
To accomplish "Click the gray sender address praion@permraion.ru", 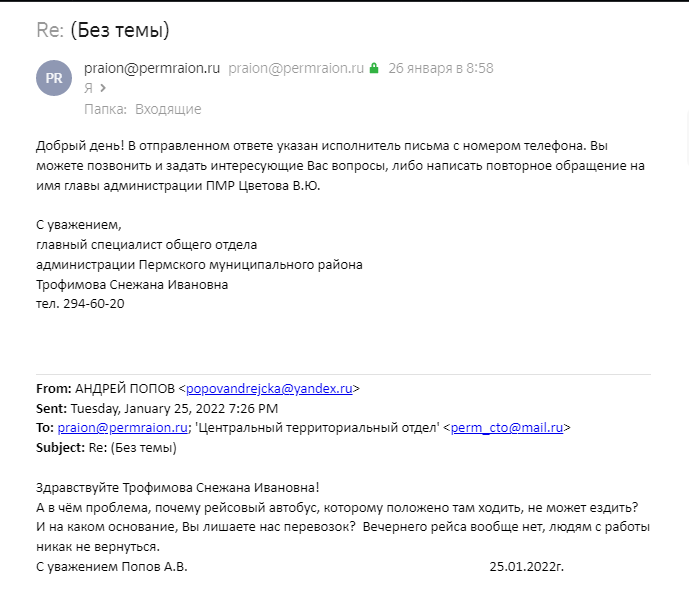I will [x=296, y=68].
